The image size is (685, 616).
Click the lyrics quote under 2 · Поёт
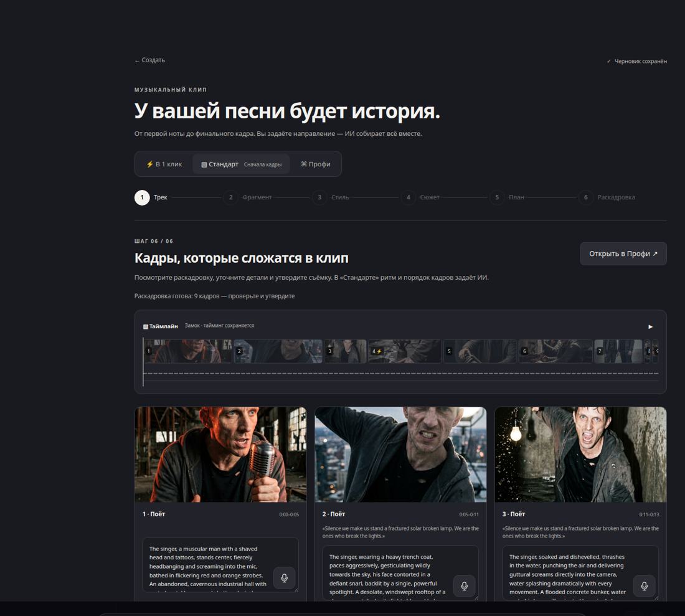click(x=400, y=532)
